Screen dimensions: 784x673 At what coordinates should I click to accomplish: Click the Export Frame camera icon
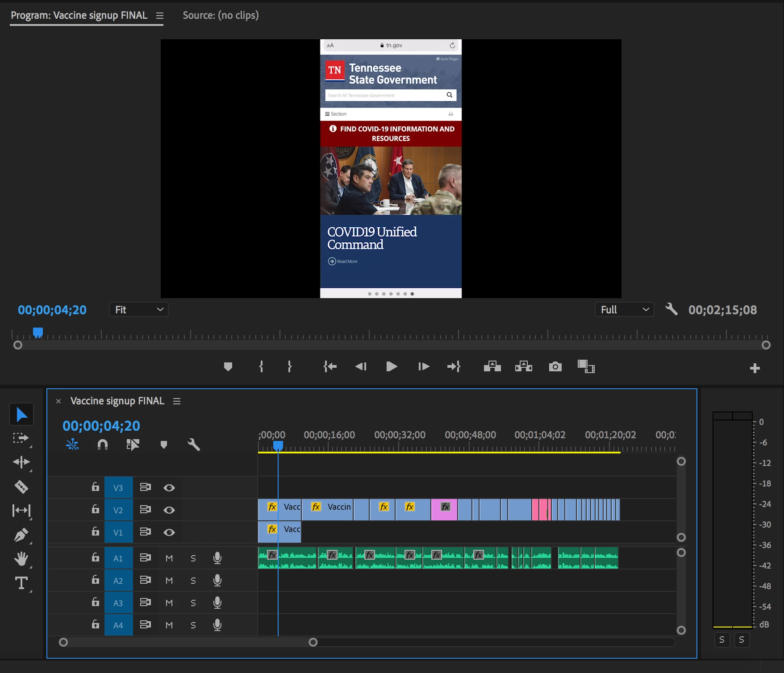pos(555,366)
